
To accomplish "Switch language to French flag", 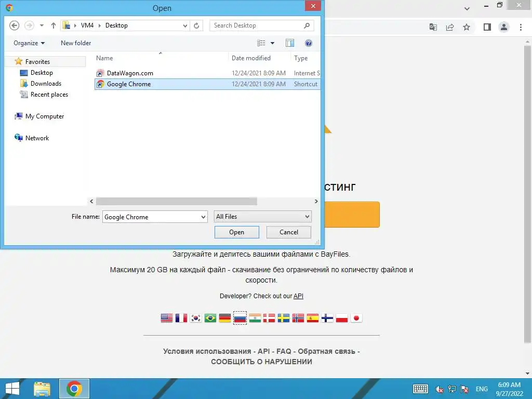I will pyautogui.click(x=181, y=318).
